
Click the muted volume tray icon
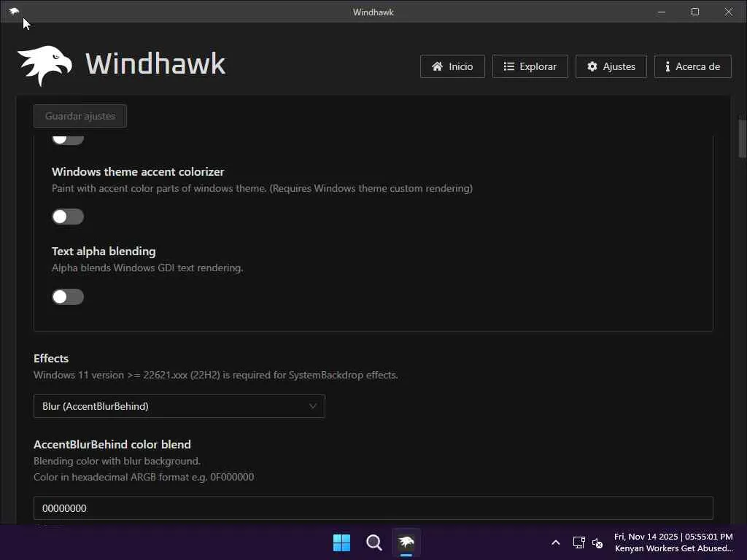[597, 542]
